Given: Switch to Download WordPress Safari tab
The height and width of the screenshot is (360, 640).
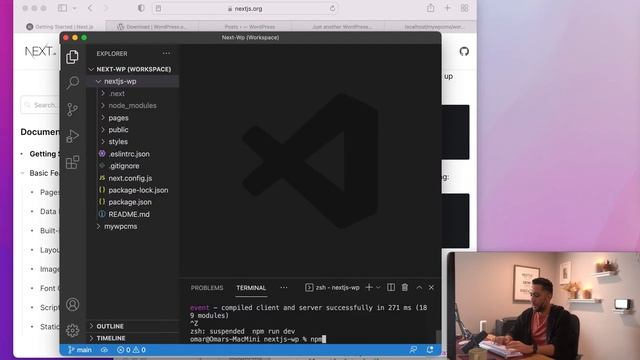Looking at the screenshot, I should point(152,27).
